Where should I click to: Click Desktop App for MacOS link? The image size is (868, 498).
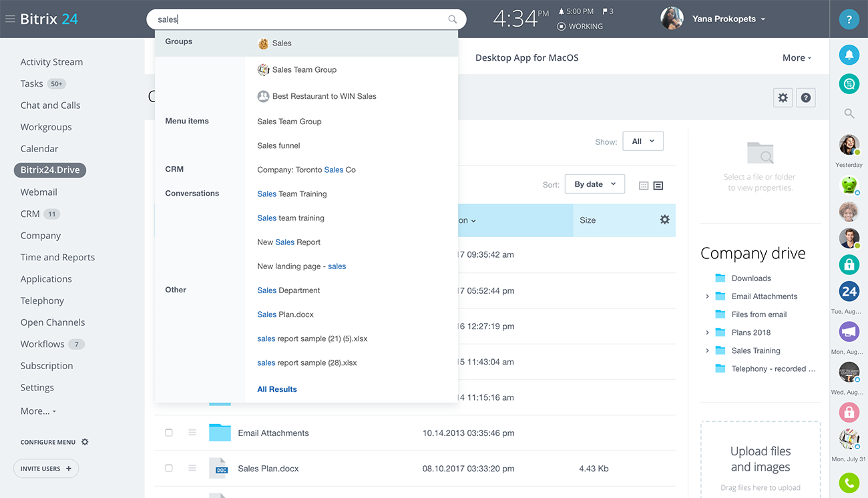pos(527,58)
